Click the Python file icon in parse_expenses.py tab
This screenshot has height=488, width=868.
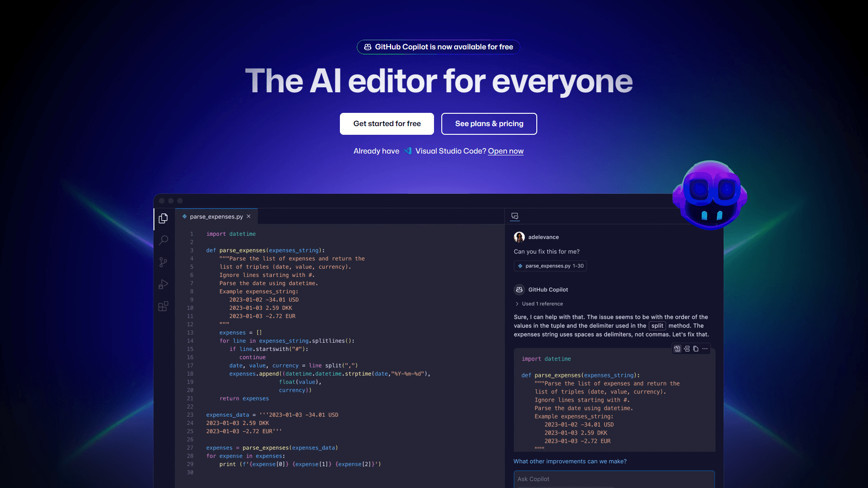point(185,217)
